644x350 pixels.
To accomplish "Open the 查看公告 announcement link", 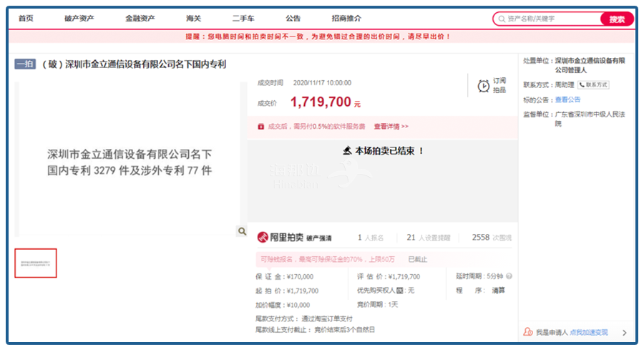I will (x=568, y=99).
